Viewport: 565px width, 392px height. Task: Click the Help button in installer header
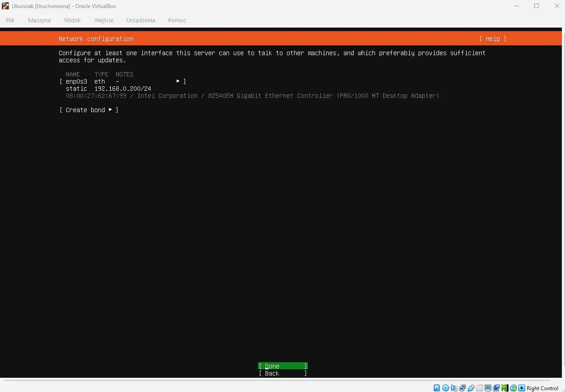pyautogui.click(x=492, y=39)
